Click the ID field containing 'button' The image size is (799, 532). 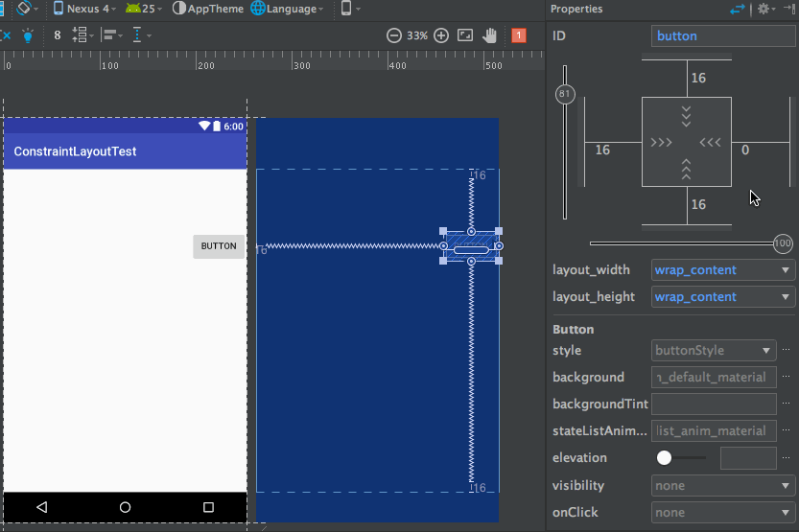[x=723, y=35]
